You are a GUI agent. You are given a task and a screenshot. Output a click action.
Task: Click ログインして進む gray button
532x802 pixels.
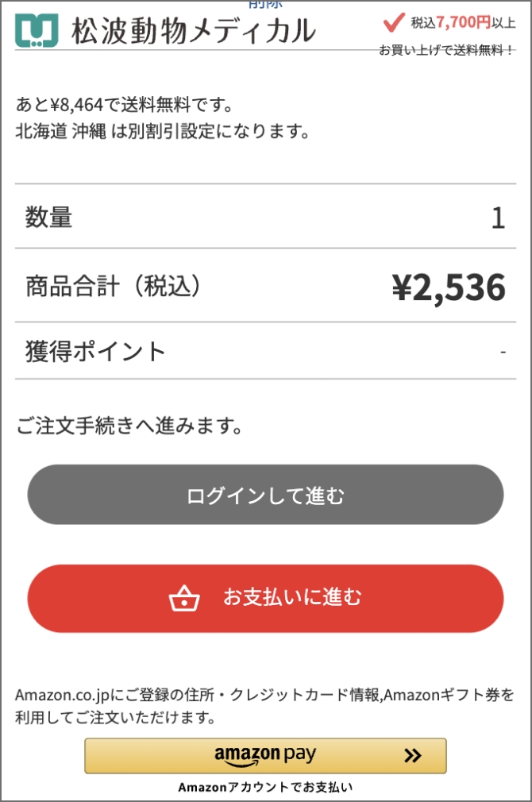[265, 495]
